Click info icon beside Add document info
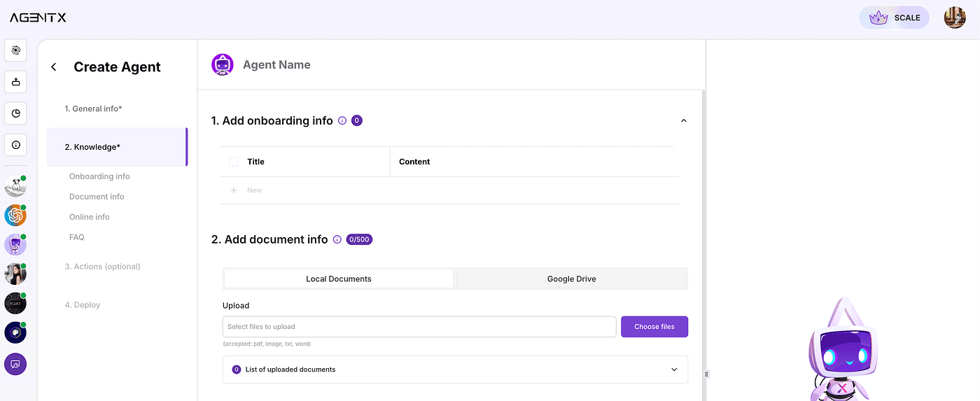The height and width of the screenshot is (401, 980). (x=337, y=239)
